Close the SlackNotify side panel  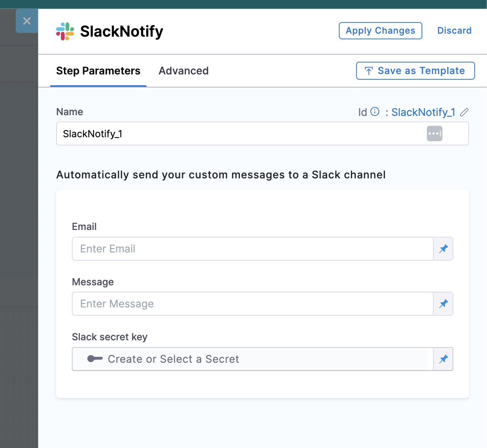point(27,21)
